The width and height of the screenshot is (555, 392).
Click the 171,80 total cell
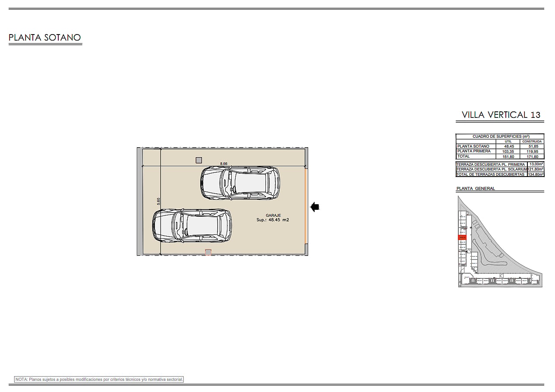tap(532, 157)
